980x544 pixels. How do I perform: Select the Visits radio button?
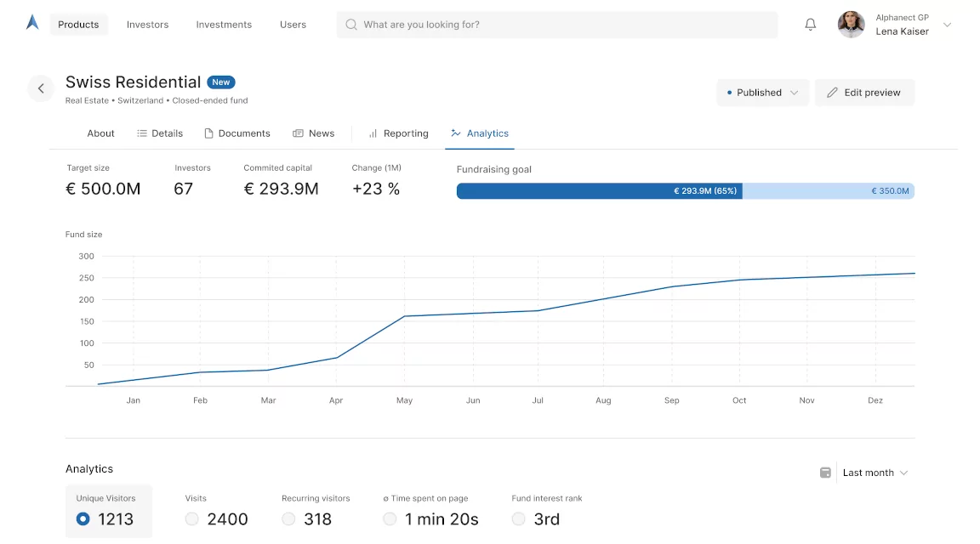click(192, 519)
